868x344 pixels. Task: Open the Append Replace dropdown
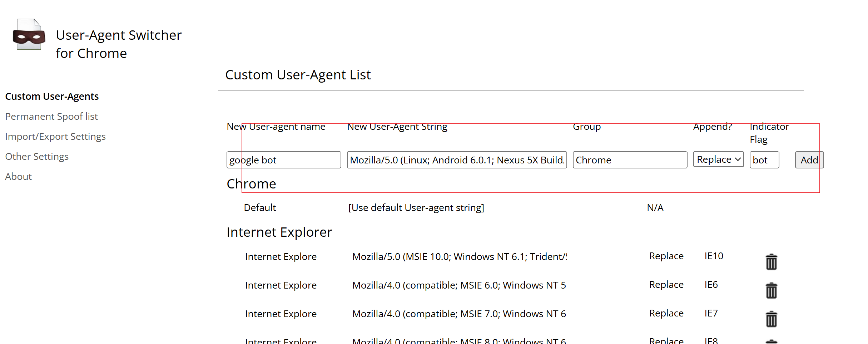718,159
